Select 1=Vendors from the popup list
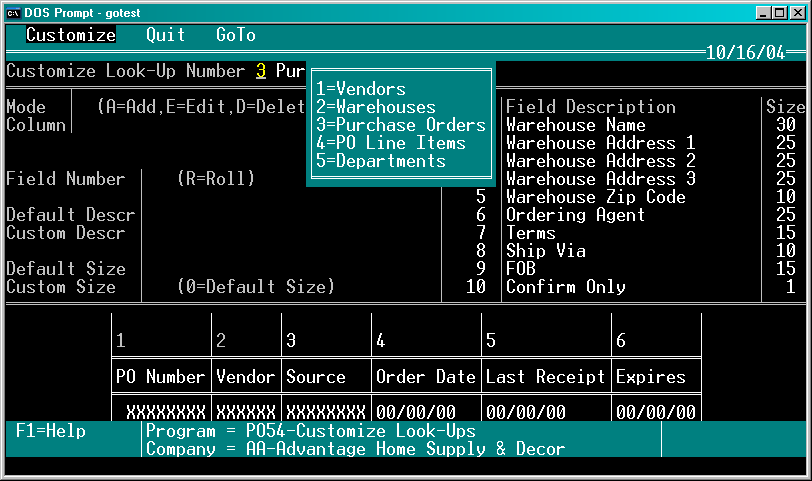 coord(361,89)
